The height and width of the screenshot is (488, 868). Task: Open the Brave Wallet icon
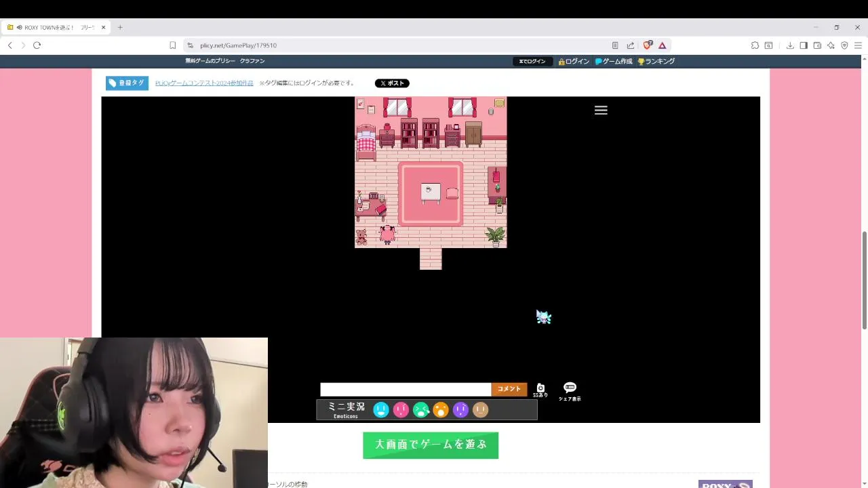coord(817,45)
